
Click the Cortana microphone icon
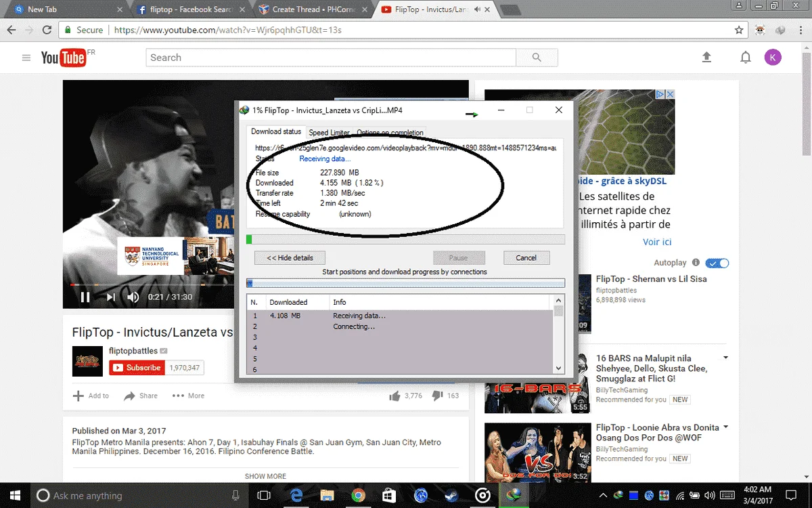click(235, 495)
